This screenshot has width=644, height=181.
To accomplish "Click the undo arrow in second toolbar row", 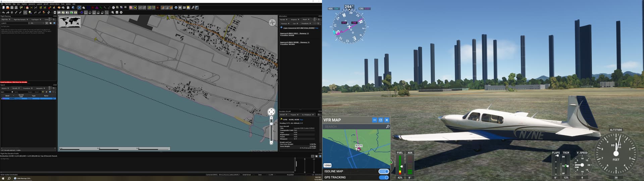I will 4,12.
